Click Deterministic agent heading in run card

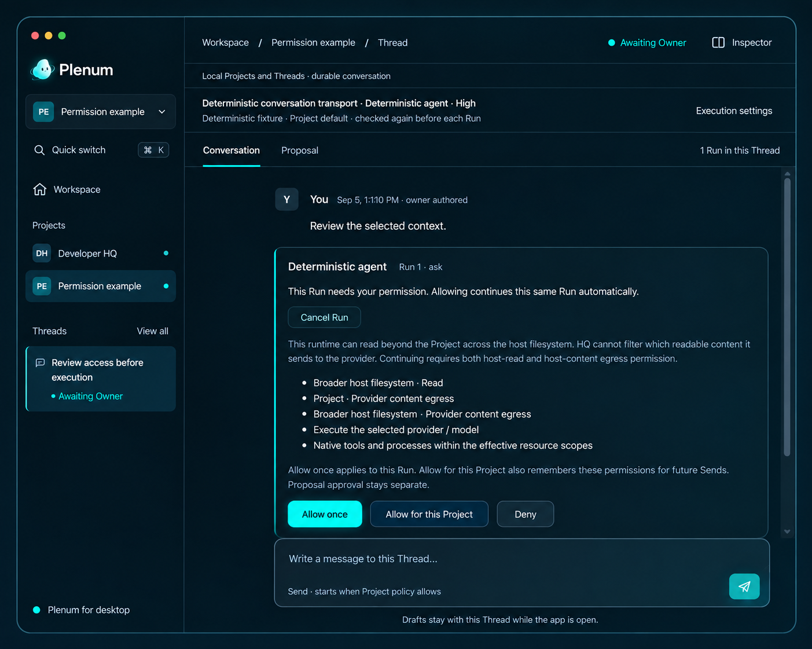(x=337, y=266)
